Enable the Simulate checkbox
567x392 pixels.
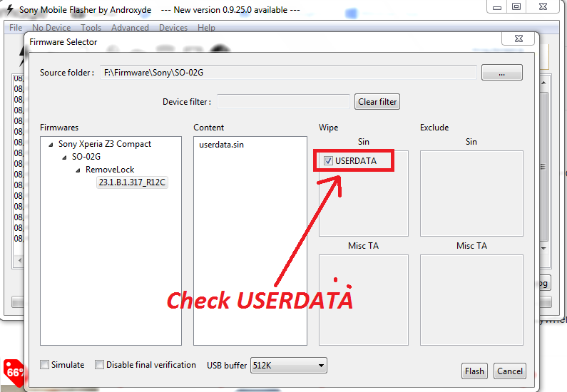coord(44,364)
